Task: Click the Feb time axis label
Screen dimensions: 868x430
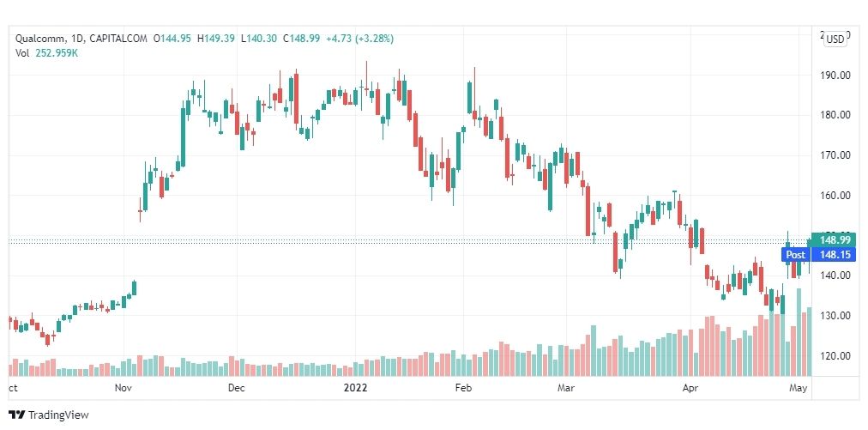Action: pyautogui.click(x=463, y=387)
